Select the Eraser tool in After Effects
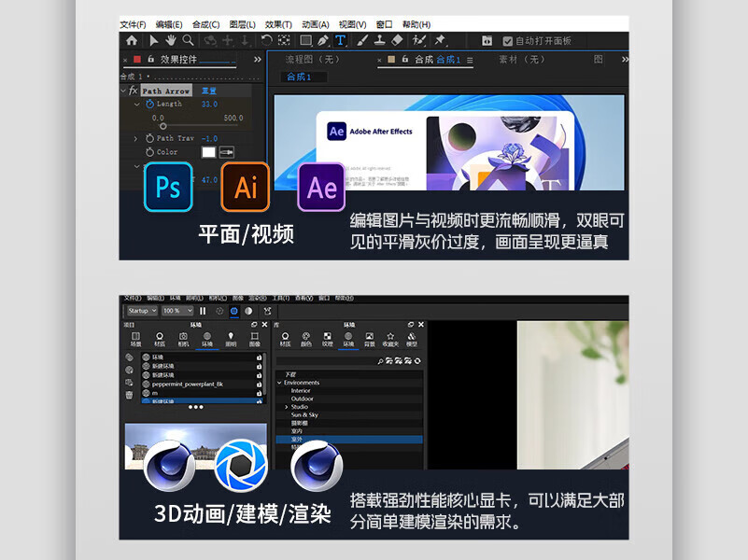 click(397, 40)
